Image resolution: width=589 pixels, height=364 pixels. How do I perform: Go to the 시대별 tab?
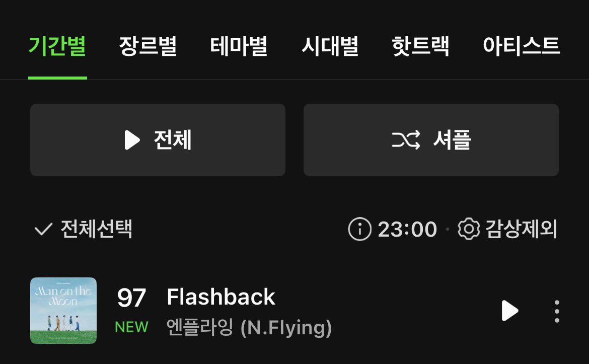pyautogui.click(x=330, y=46)
